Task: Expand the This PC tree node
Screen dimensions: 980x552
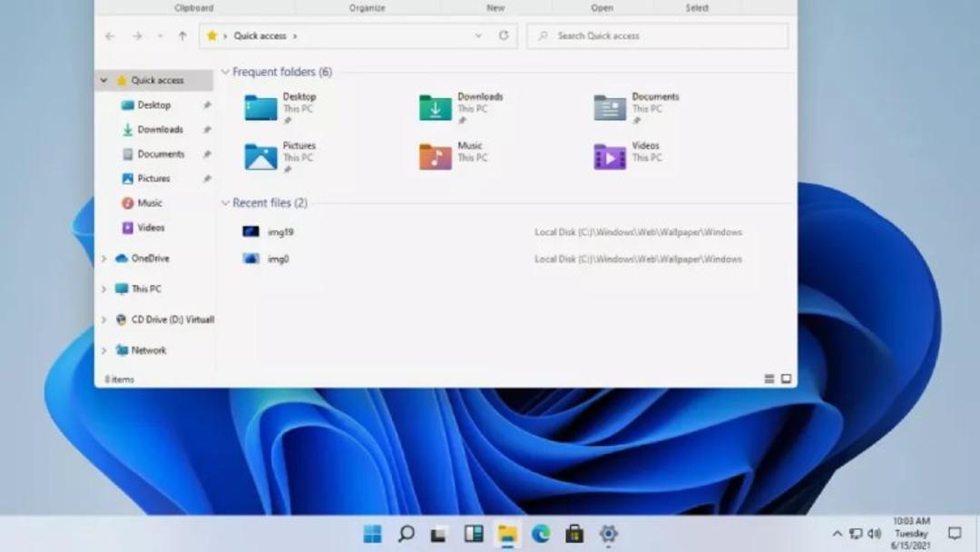Action: [x=103, y=289]
